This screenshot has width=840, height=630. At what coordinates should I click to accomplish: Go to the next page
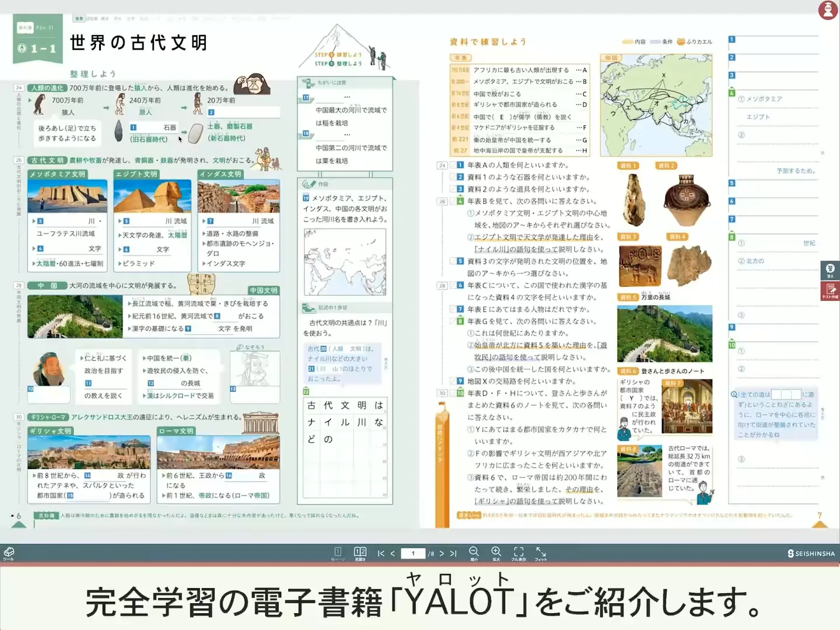pos(442,554)
